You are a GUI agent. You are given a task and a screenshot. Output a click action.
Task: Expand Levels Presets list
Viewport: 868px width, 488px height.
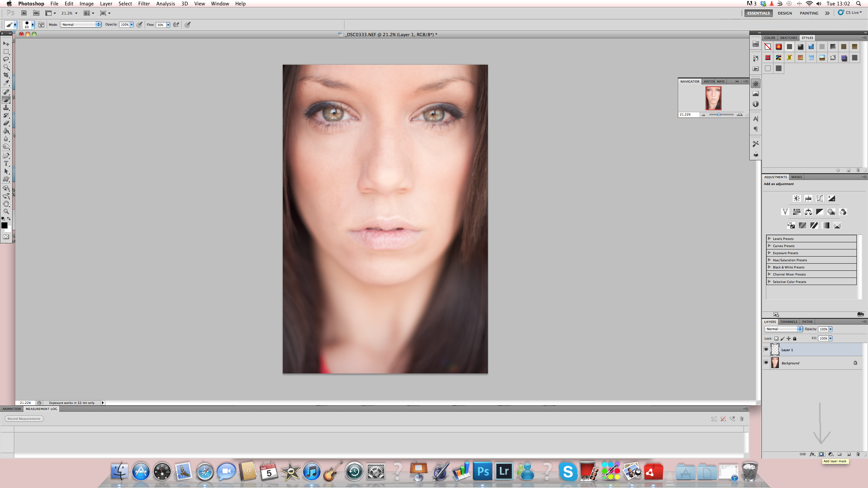[x=769, y=239]
